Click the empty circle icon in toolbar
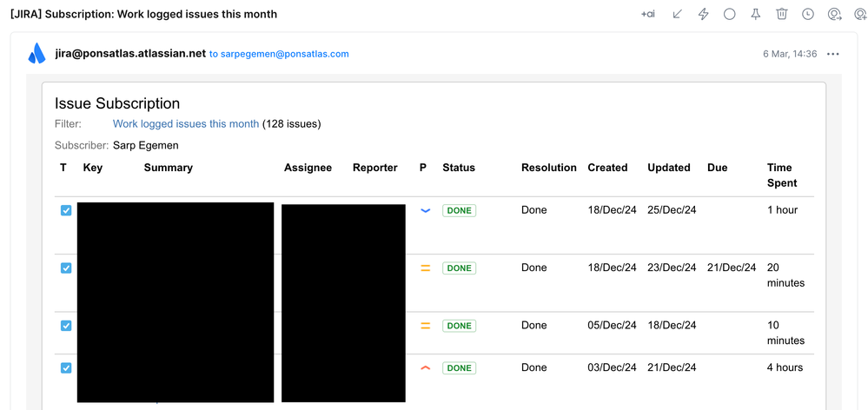 tap(730, 15)
